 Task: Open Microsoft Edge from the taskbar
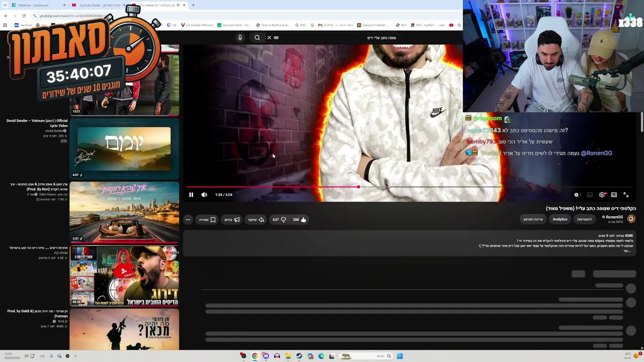tap(321, 356)
